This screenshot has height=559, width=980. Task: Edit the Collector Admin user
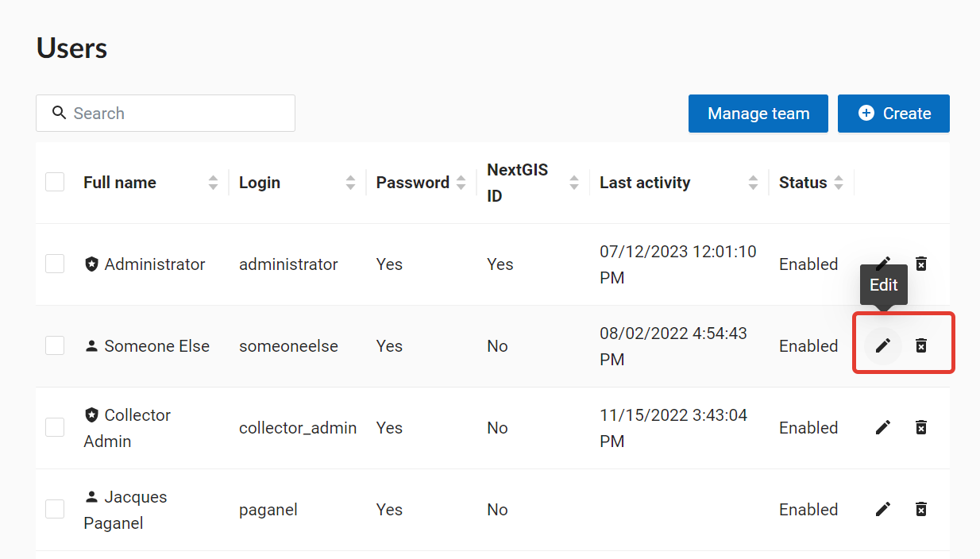(883, 427)
